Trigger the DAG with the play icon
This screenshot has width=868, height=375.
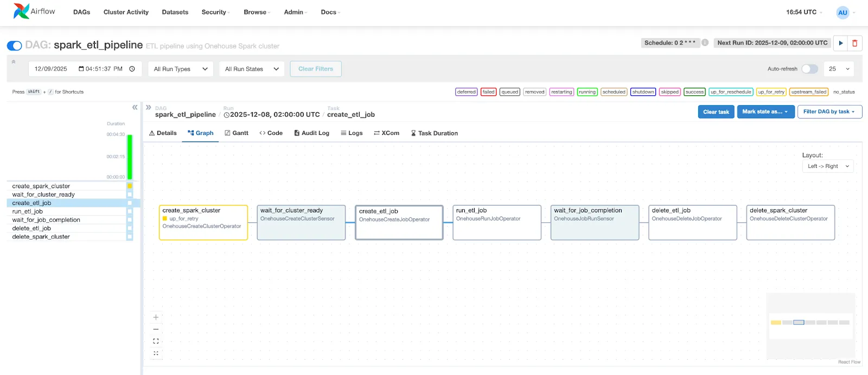pos(840,43)
